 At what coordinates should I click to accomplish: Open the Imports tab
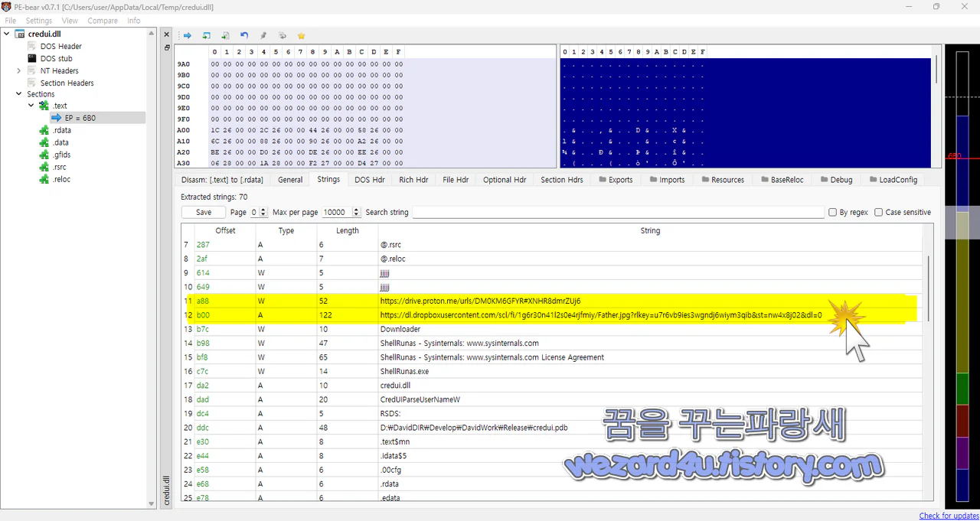(667, 180)
